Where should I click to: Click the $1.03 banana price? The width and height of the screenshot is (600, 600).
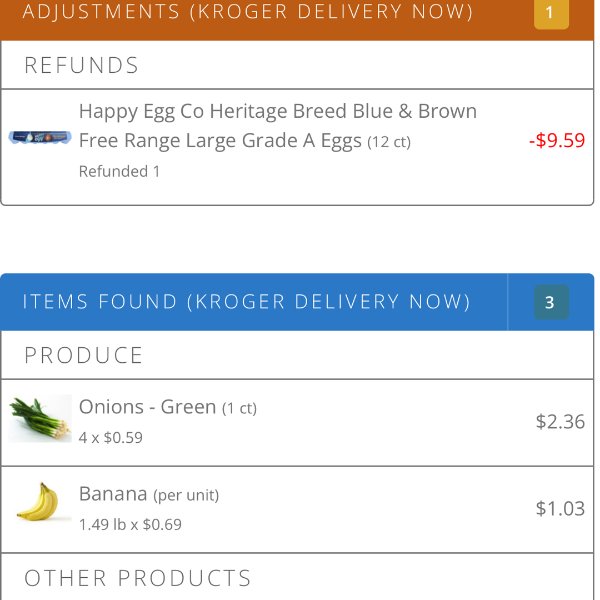point(560,508)
